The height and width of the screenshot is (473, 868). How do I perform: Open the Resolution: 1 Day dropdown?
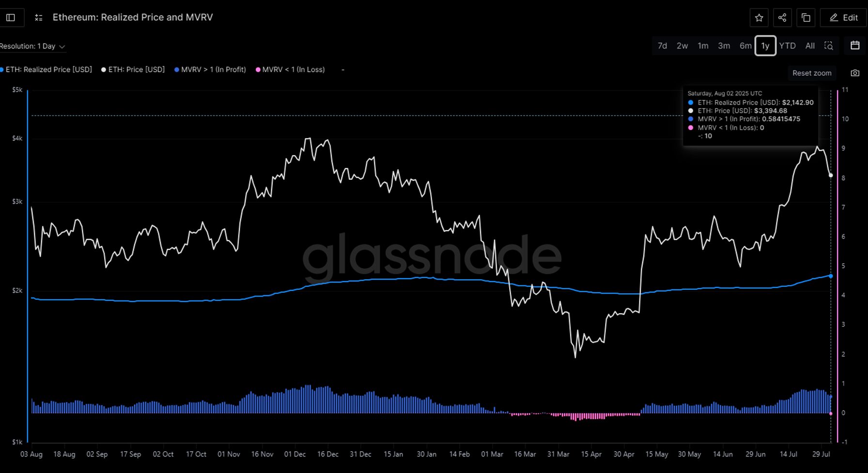pyautogui.click(x=32, y=46)
